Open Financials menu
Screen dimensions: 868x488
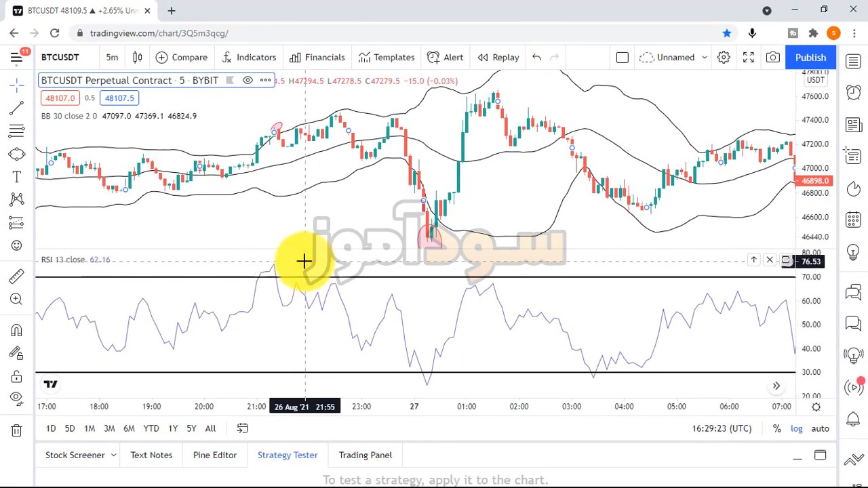317,58
